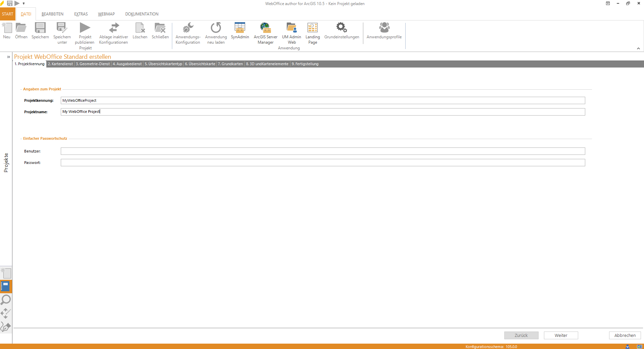Click Weiter to continue wizard
Screen dimensions: 644x349
pyautogui.click(x=561, y=335)
